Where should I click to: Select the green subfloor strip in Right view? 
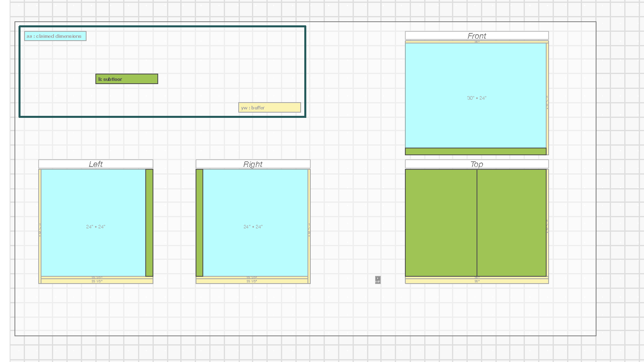200,223
